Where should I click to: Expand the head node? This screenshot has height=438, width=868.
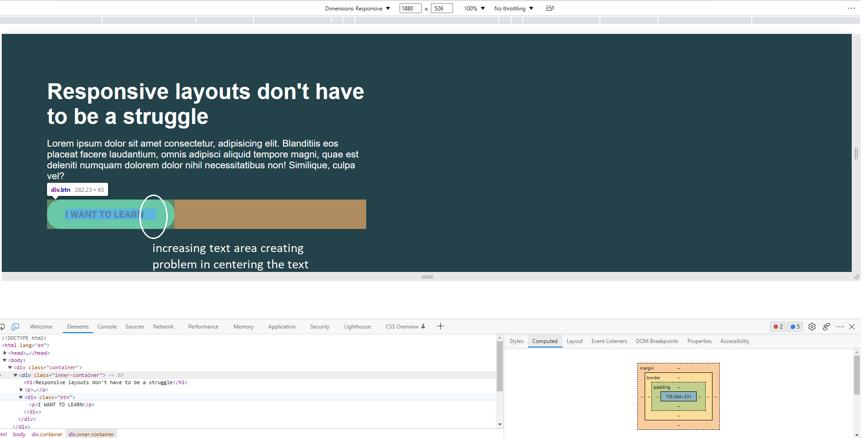(x=5, y=353)
